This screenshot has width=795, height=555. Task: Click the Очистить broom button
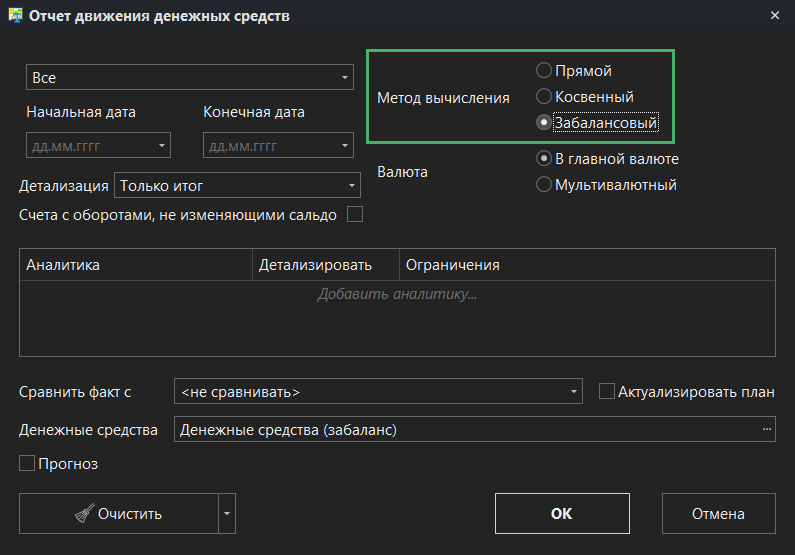click(x=119, y=513)
